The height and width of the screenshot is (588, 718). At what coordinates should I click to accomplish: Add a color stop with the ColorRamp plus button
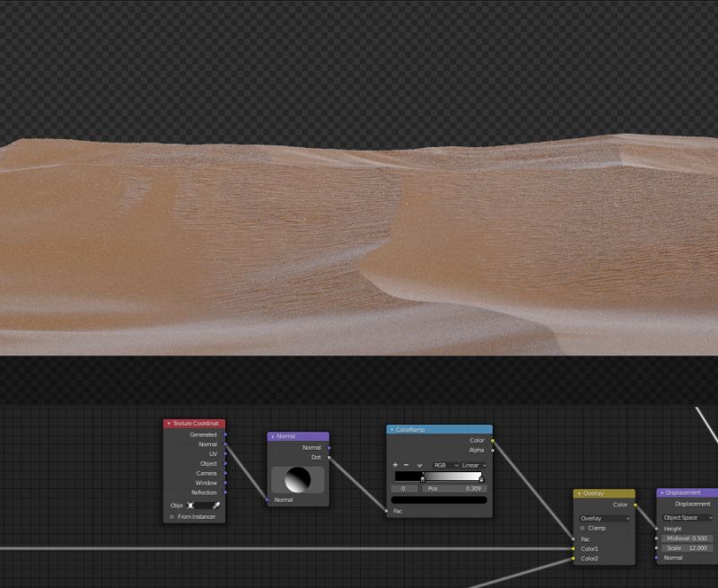coord(395,465)
